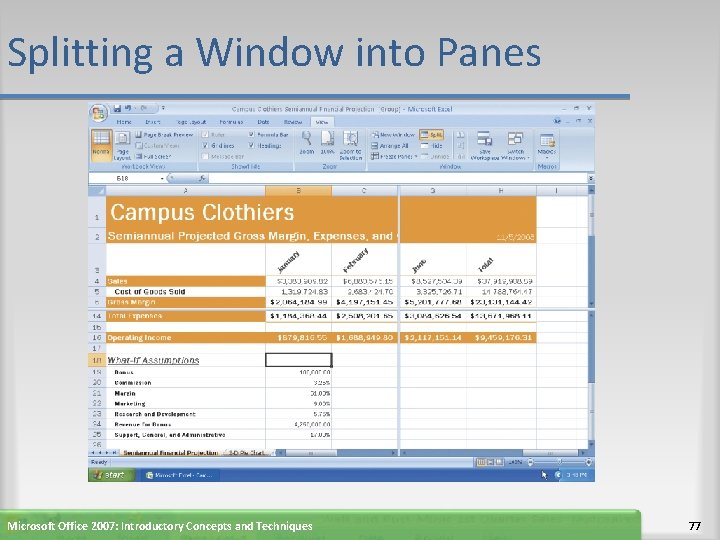Expand the Switch Windows dropdown

coord(515,145)
